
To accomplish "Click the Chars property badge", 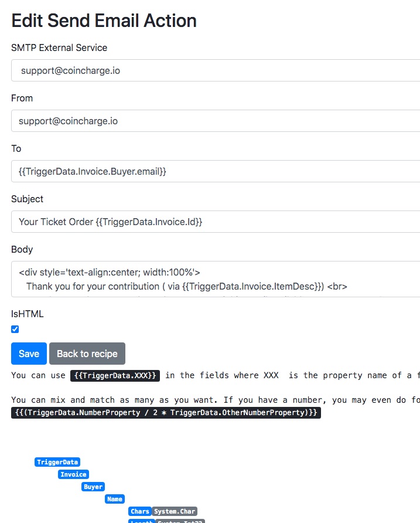I will click(x=140, y=511).
